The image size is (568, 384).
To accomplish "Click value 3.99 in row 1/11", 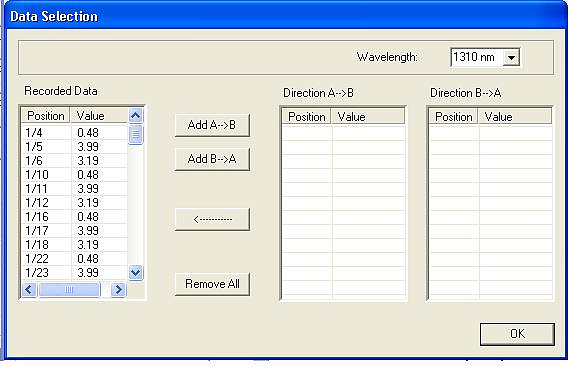I will point(88,189).
